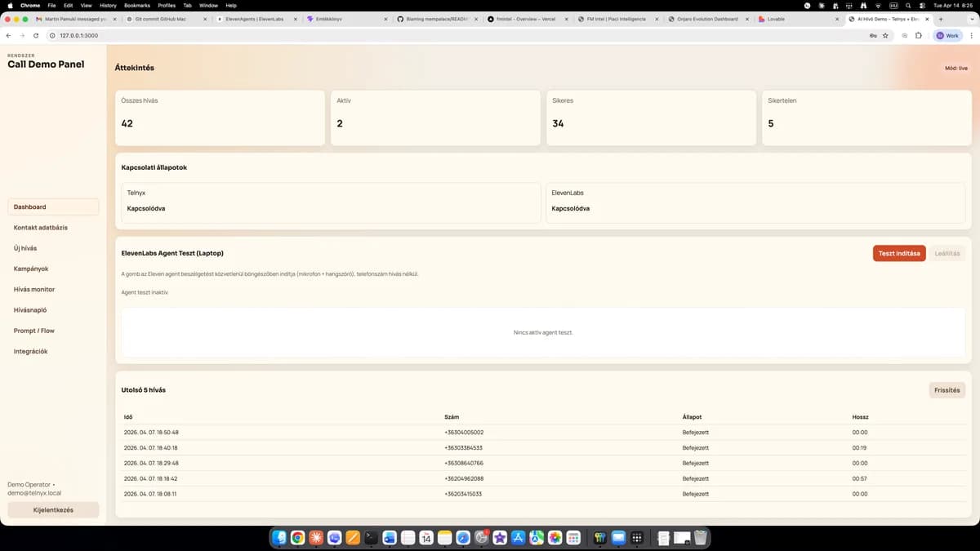
Task: Open Chrome from the Dock
Action: point(298,537)
